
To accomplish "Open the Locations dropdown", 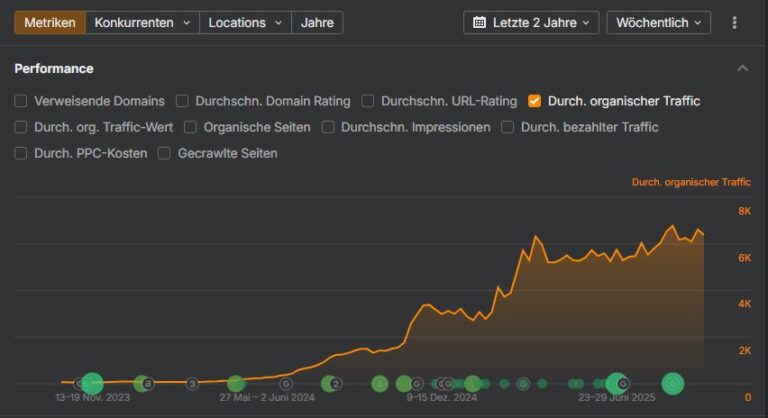I will [x=245, y=22].
